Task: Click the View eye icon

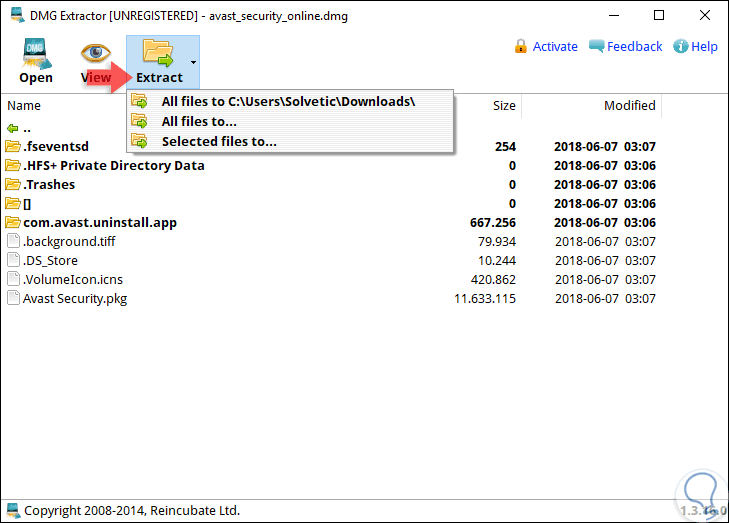Action: pos(96,53)
